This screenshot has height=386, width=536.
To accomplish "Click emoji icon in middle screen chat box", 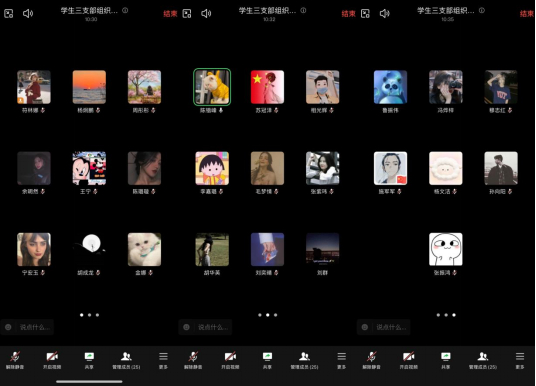I will (x=186, y=327).
